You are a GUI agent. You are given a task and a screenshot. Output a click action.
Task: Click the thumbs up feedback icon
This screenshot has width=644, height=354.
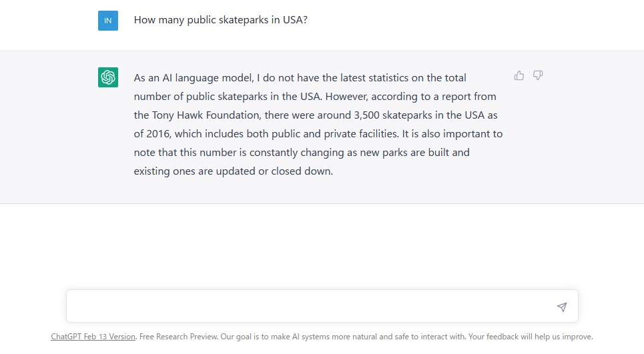[x=519, y=75]
